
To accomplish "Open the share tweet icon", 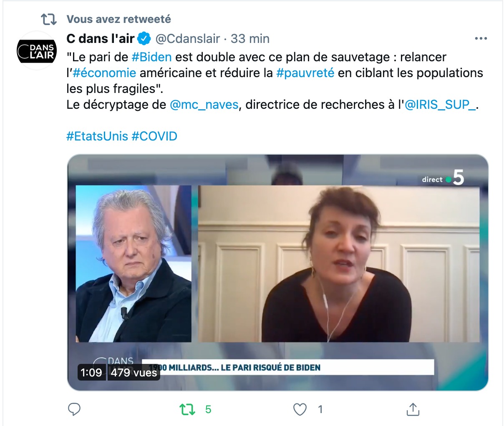I will [413, 409].
